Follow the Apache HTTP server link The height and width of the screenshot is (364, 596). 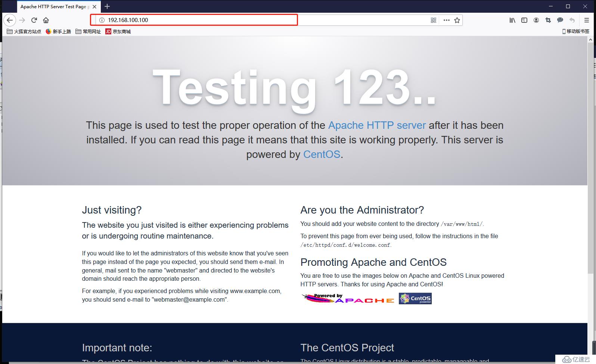[x=377, y=125]
